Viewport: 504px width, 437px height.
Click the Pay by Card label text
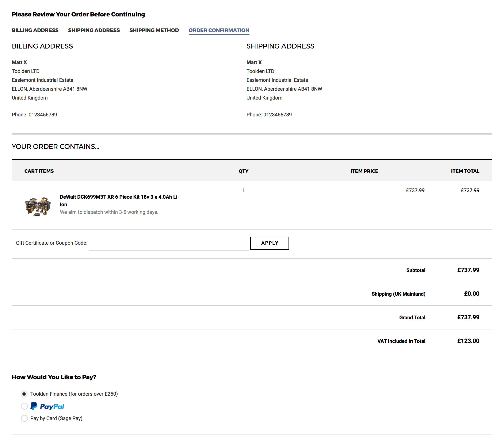tap(56, 418)
